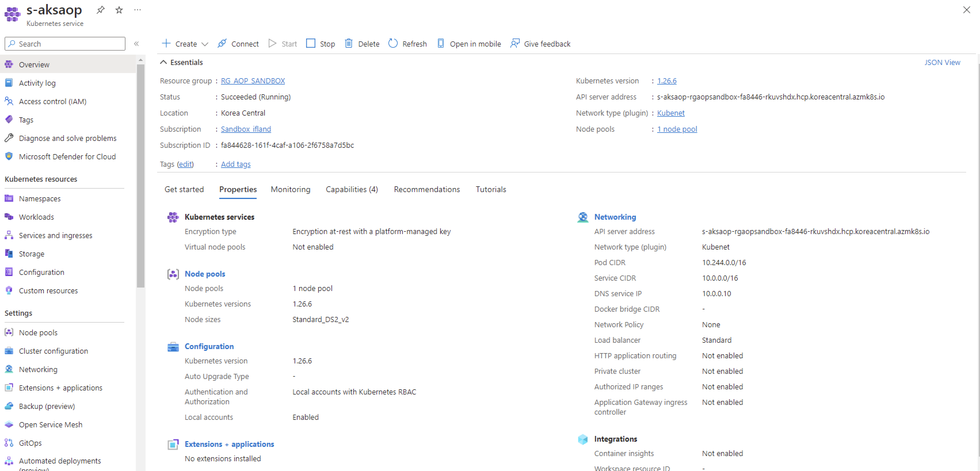Pin the s-aksaop resource to dashboard
980x471 pixels.
coord(100,10)
